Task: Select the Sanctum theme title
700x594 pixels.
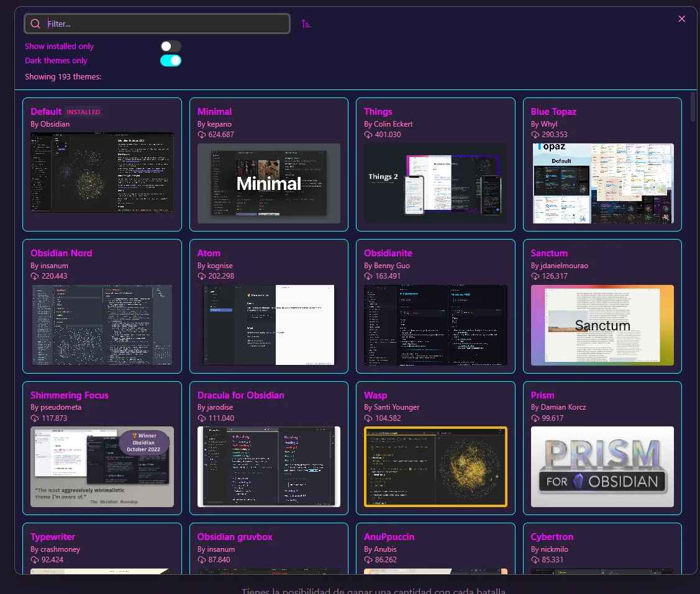Action: pos(548,253)
